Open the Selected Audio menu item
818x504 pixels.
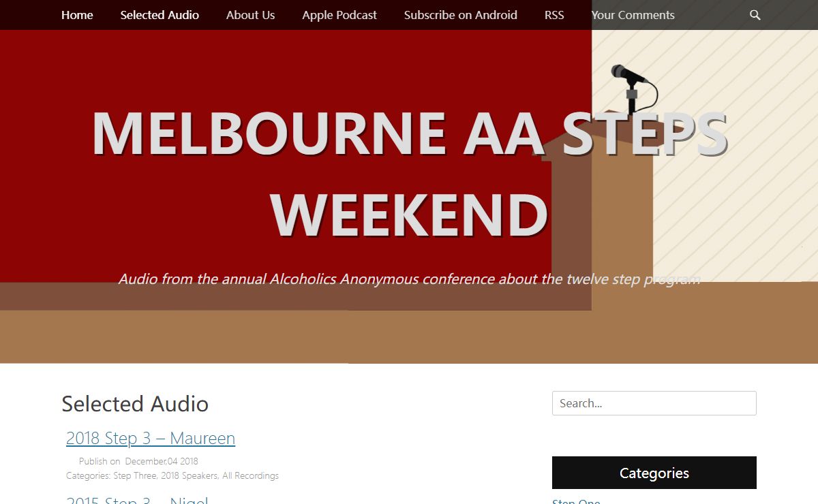[x=160, y=15]
